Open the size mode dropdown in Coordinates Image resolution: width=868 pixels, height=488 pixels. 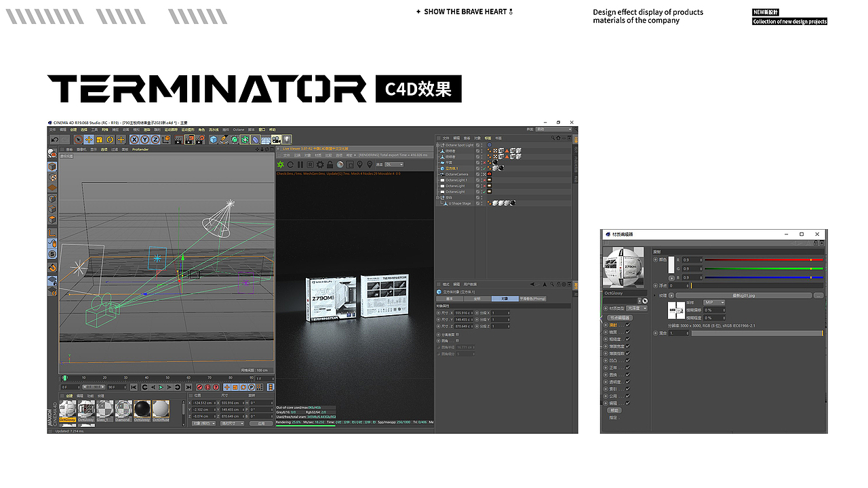click(x=233, y=423)
